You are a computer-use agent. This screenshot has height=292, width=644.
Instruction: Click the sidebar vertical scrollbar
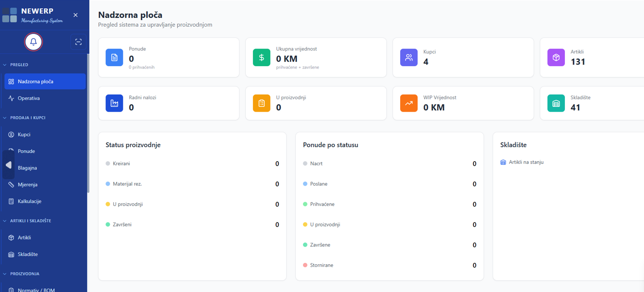pos(88,121)
